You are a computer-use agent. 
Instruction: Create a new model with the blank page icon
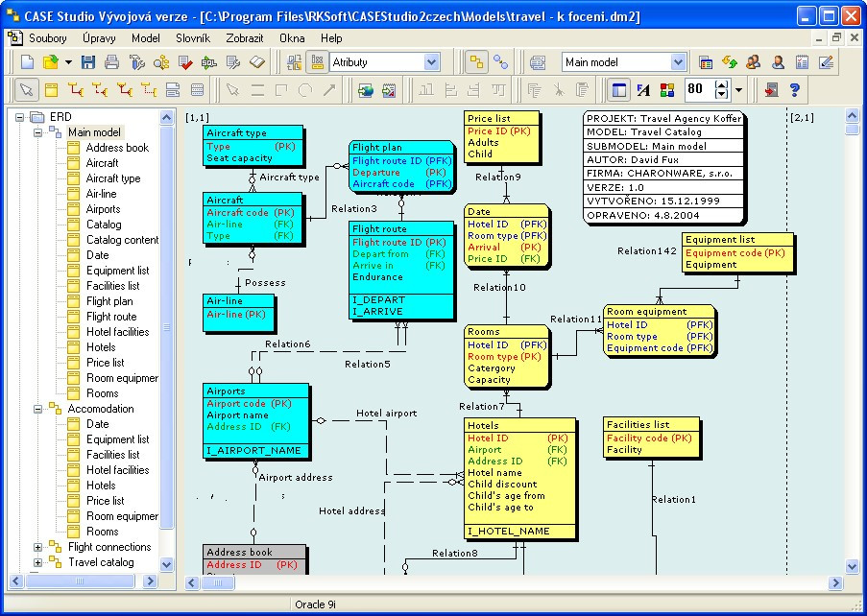[27, 61]
